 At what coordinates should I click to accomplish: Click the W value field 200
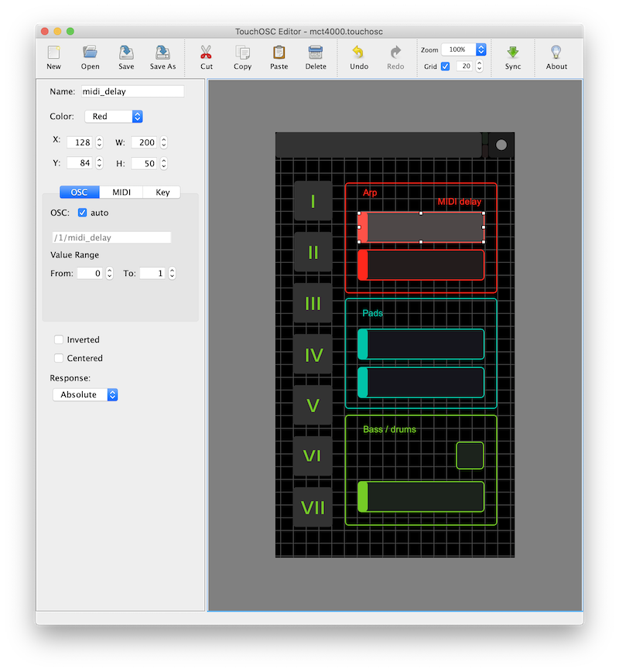click(x=144, y=142)
